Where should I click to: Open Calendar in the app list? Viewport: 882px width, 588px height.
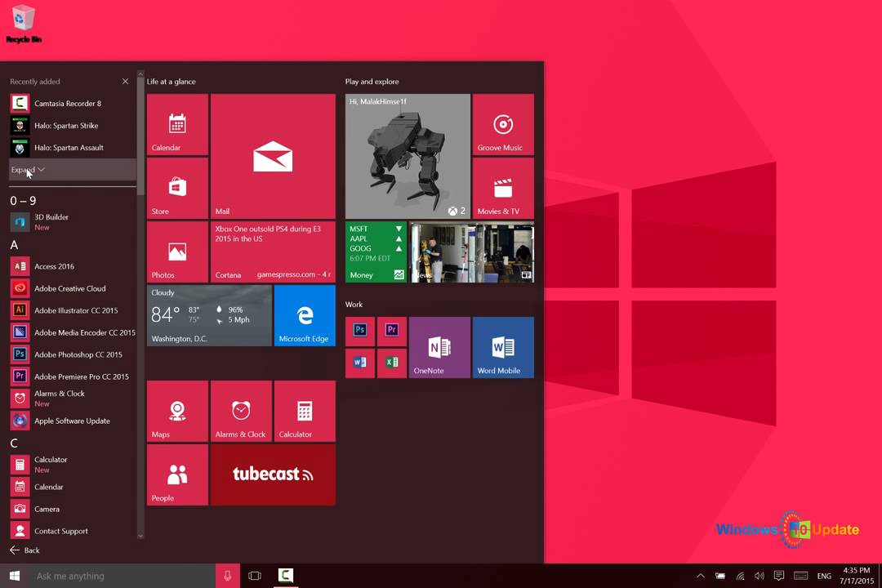pos(73,487)
